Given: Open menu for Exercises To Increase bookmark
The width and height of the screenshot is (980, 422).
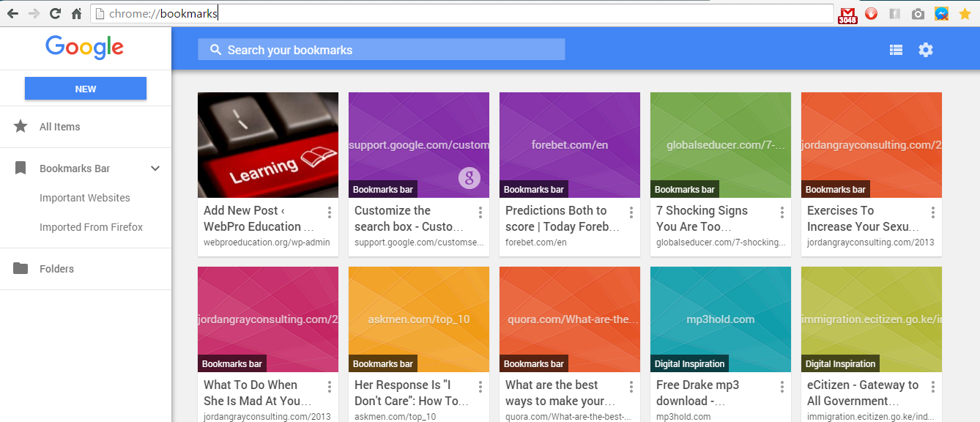Looking at the screenshot, I should tap(933, 212).
